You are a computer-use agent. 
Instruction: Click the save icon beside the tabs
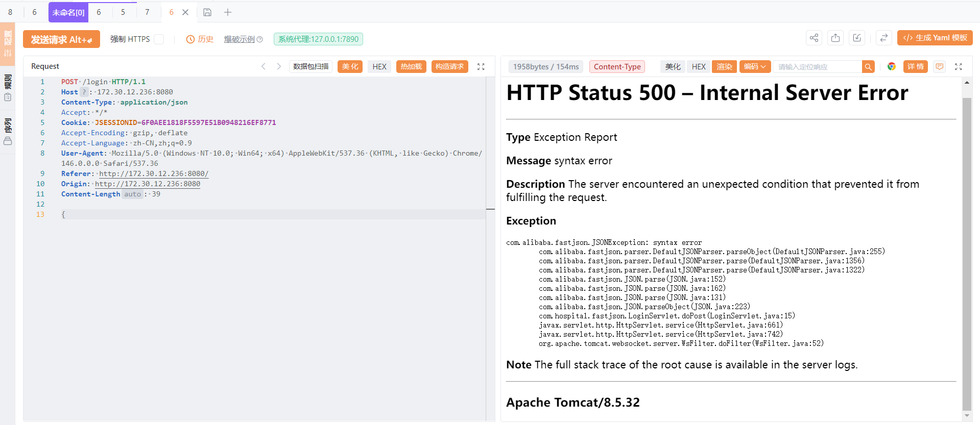tap(207, 12)
